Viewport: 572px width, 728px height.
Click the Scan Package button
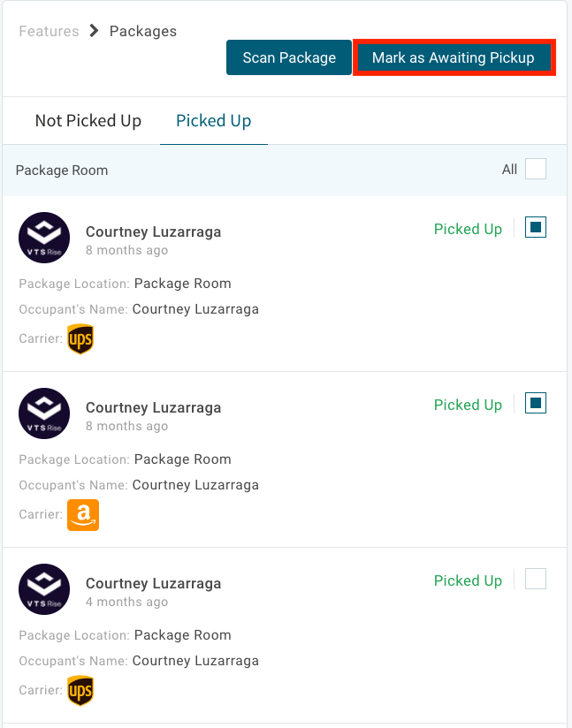[x=289, y=57]
